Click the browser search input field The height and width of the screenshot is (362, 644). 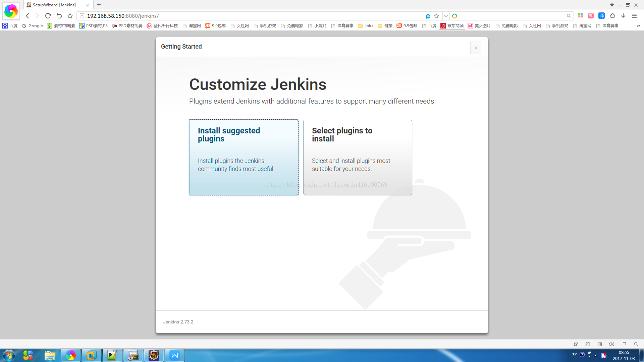pos(510,16)
